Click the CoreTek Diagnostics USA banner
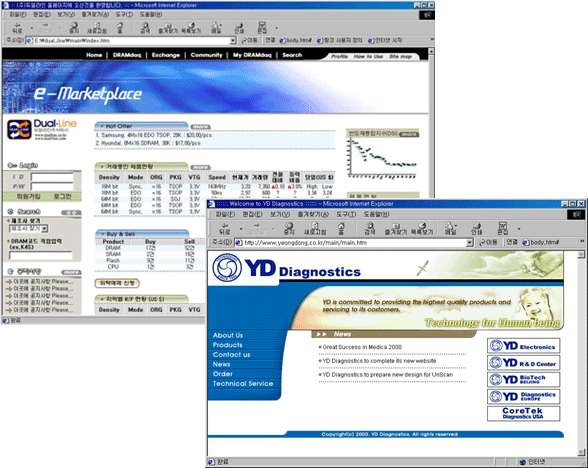The image size is (588, 468). [x=524, y=413]
